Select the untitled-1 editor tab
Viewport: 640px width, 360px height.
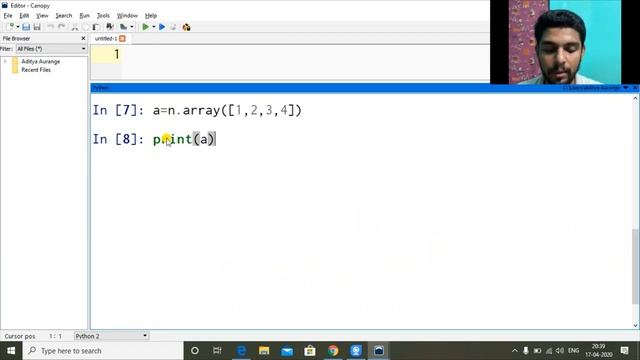[x=106, y=38]
